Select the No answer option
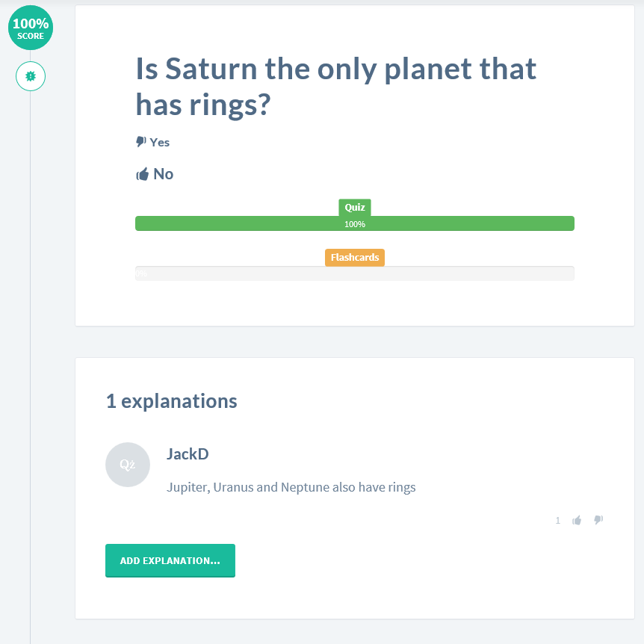 click(x=163, y=174)
